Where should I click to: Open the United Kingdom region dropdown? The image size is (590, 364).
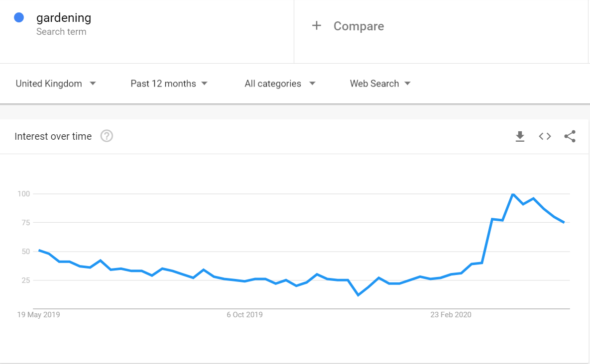(x=56, y=84)
